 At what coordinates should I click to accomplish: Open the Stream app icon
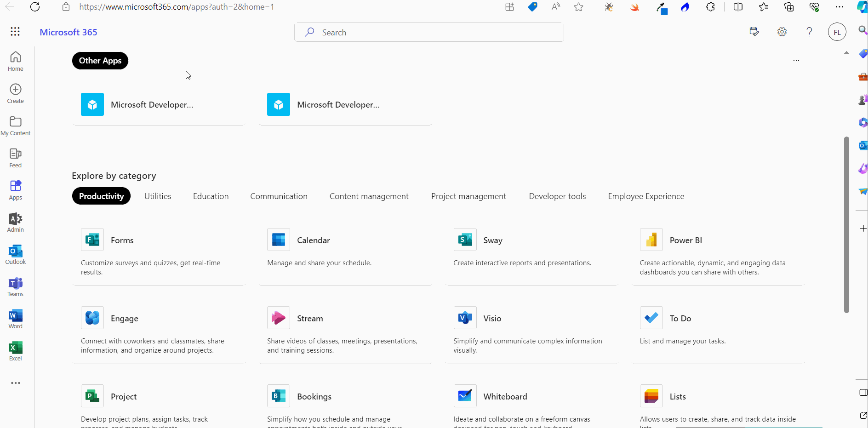click(279, 318)
